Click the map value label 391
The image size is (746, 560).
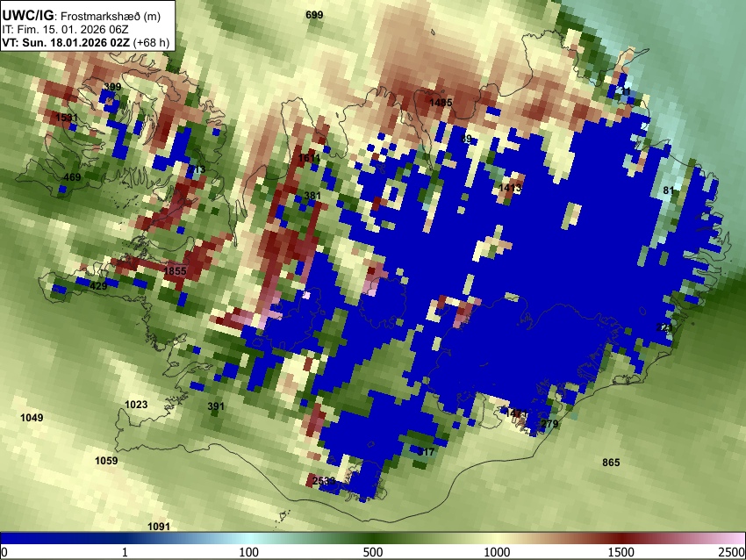216,406
